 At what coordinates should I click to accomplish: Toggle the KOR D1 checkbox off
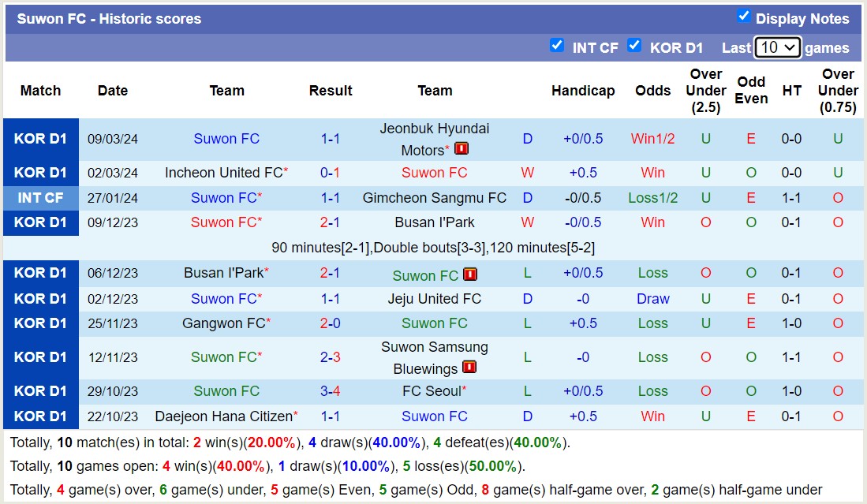[x=635, y=46]
